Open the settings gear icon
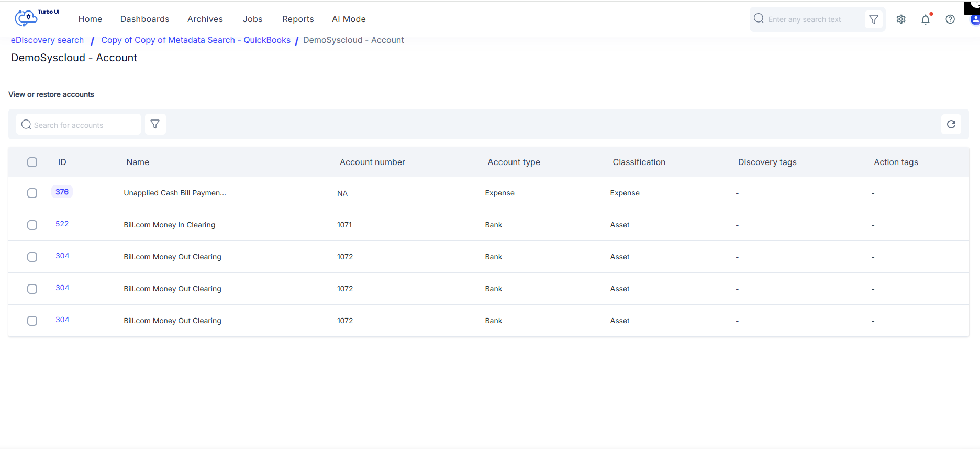Screen dimensions: 980x449 point(901,19)
